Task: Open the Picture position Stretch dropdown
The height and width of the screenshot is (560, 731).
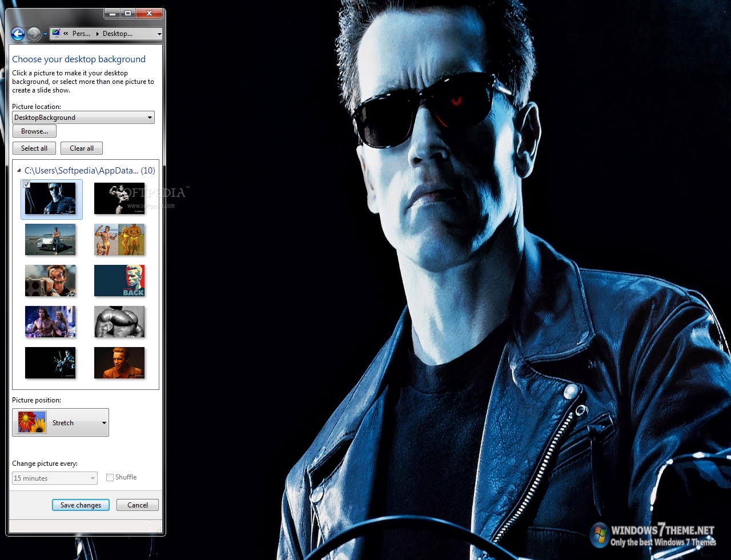Action: pyautogui.click(x=61, y=423)
